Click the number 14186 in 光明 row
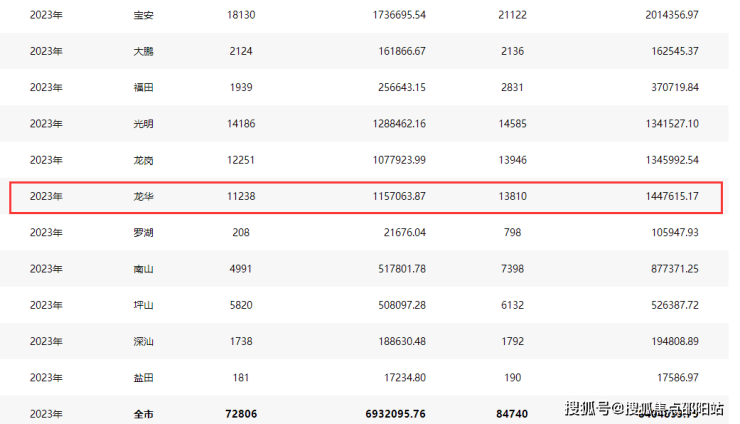 pos(242,124)
